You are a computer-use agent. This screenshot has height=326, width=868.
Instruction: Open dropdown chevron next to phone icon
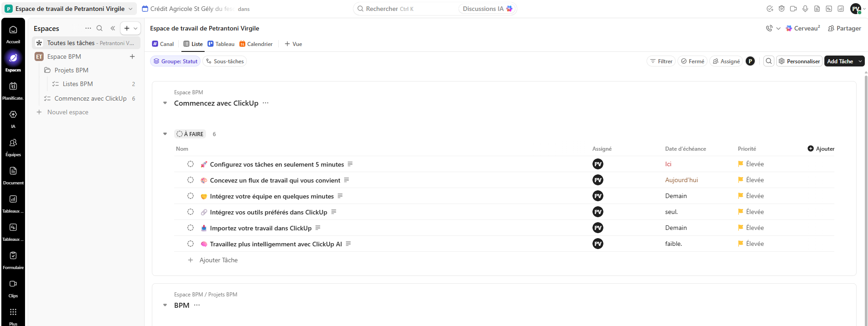tap(778, 28)
